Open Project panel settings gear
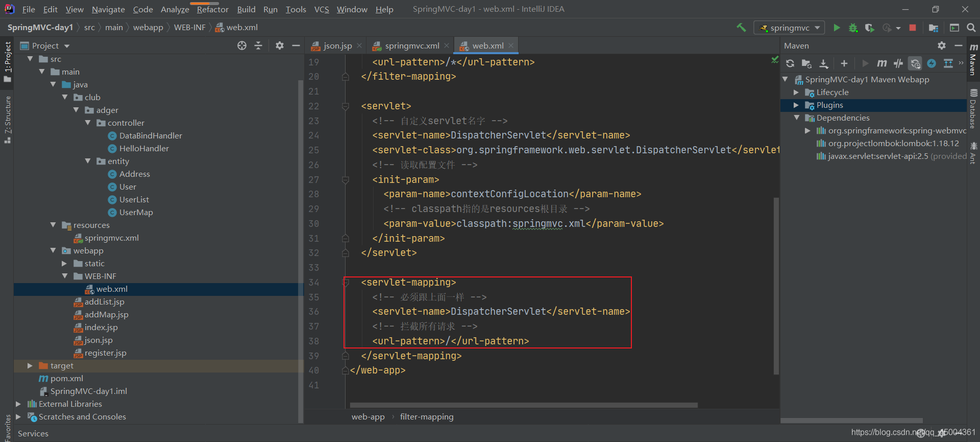 (279, 45)
